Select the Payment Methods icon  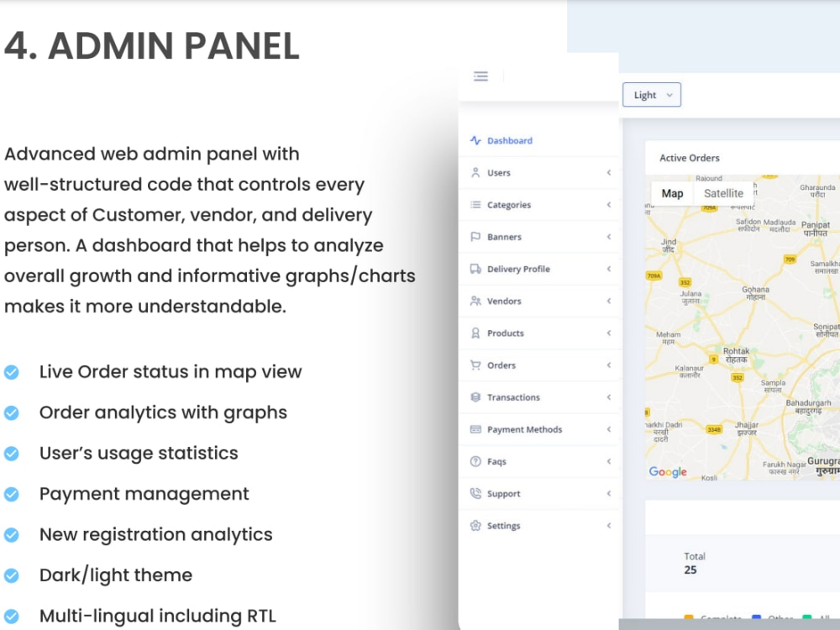click(475, 429)
